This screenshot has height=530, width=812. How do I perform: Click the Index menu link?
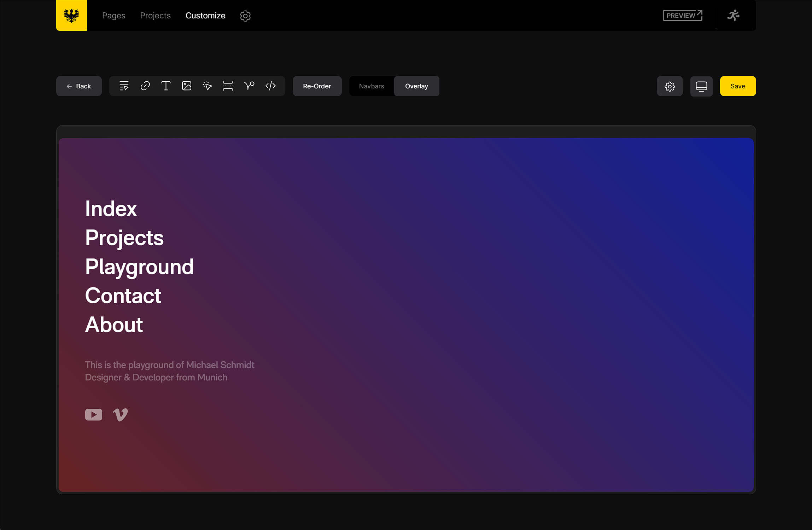[x=111, y=209]
